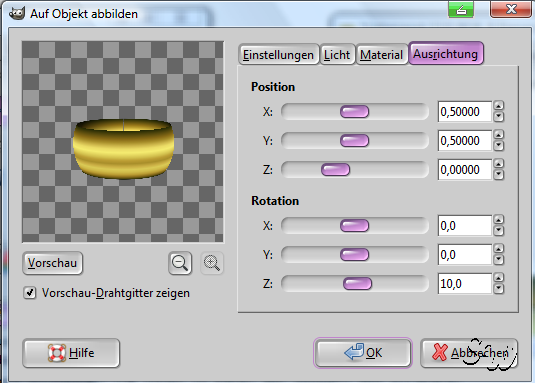Click the Rotation Z slider handle
Image resolution: width=535 pixels, height=383 pixels.
click(x=357, y=283)
